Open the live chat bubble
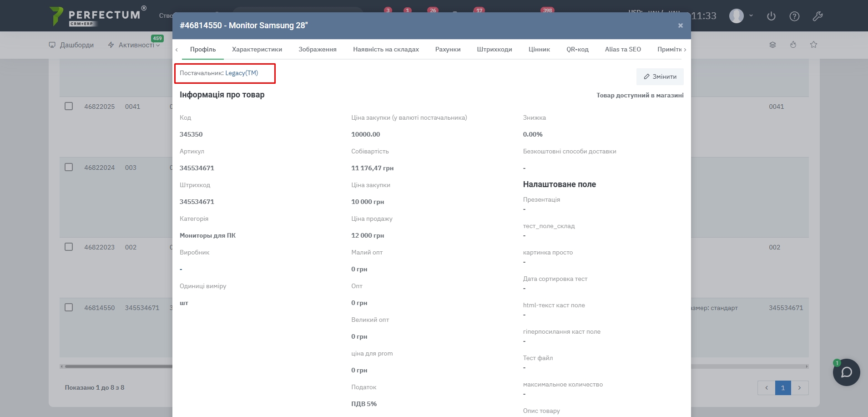This screenshot has height=417, width=868. pos(846,372)
